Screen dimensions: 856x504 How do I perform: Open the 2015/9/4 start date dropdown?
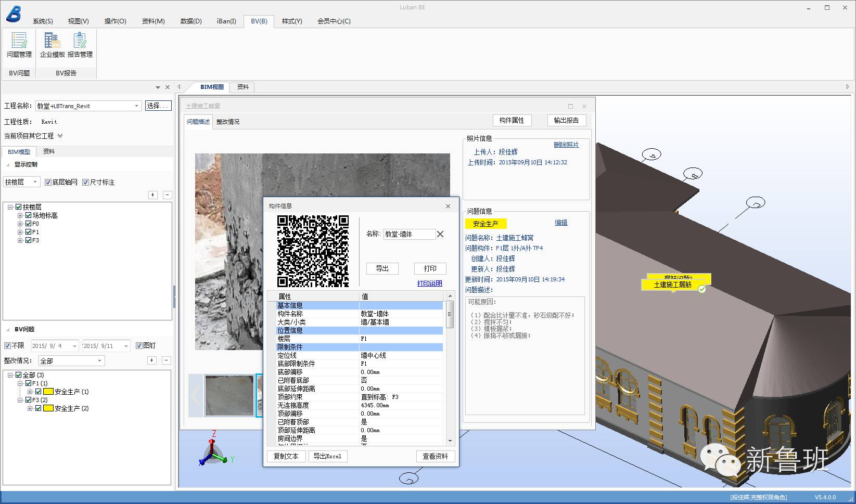75,346
